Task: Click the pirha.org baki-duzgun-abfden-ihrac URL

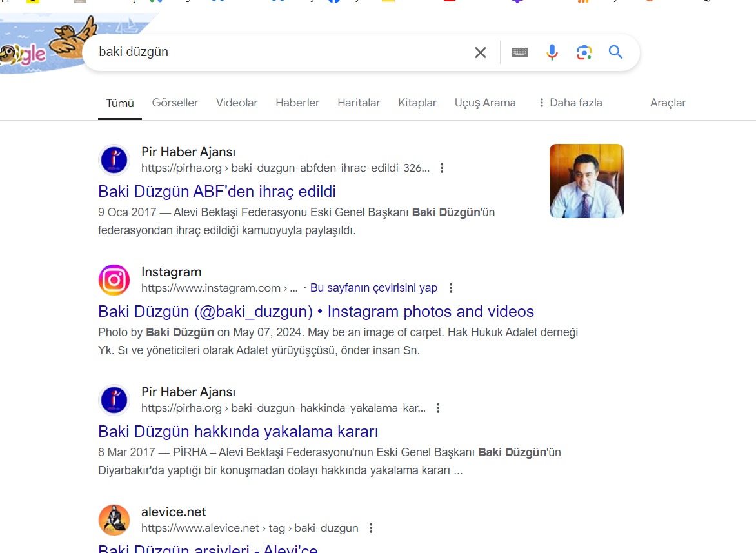Action: click(x=285, y=168)
